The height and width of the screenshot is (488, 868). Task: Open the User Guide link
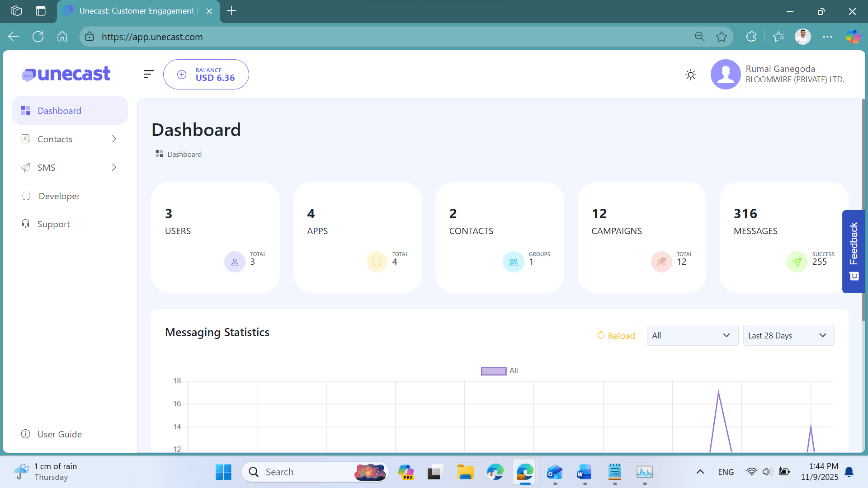[59, 434]
